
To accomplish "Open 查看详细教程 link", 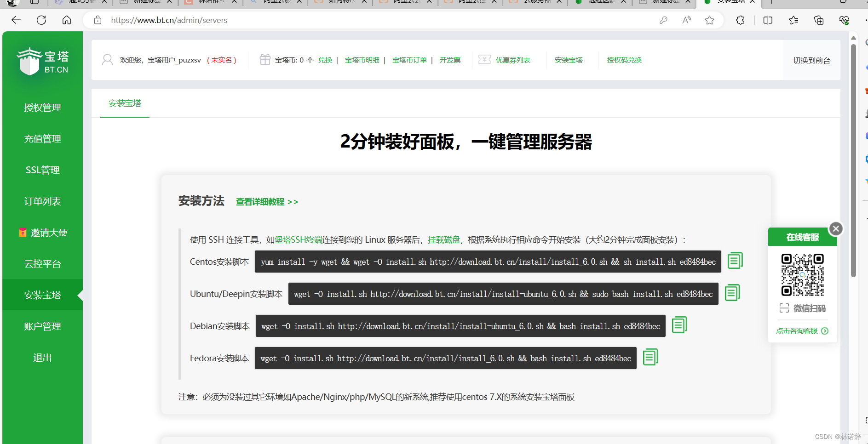I will click(267, 202).
